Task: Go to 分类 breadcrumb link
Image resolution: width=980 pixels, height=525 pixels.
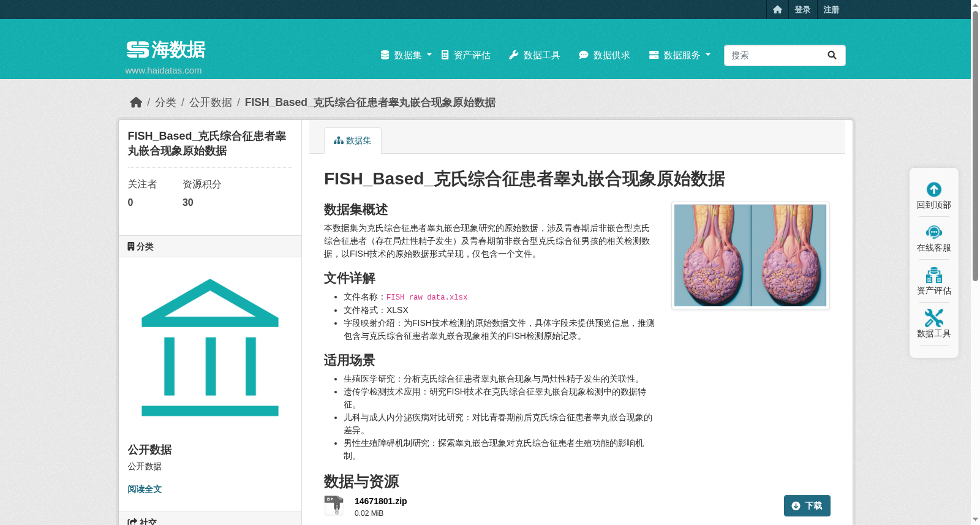Action: click(165, 102)
